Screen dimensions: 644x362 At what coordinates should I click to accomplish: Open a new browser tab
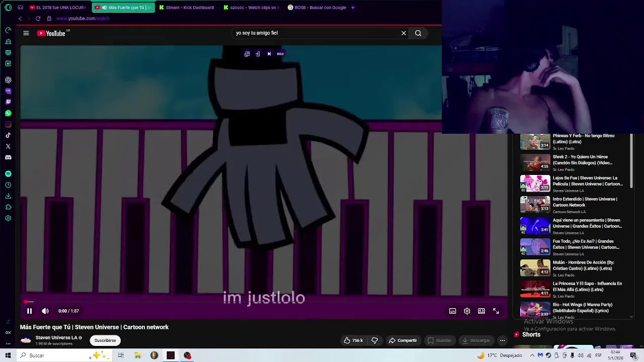point(353,8)
